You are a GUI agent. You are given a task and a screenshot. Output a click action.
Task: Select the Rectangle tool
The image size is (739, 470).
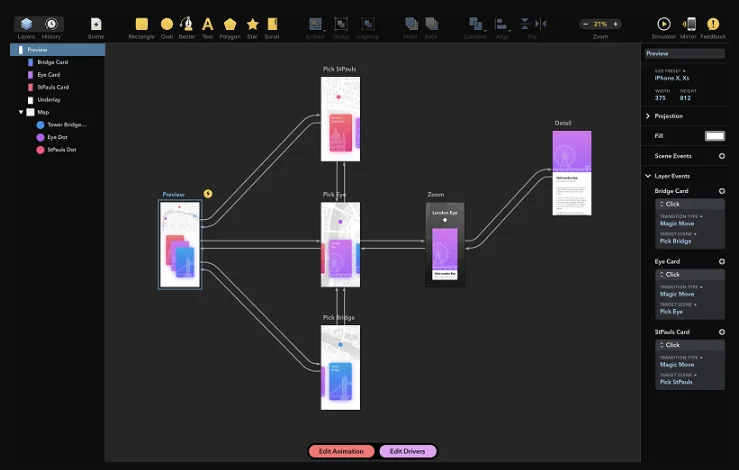tap(141, 24)
